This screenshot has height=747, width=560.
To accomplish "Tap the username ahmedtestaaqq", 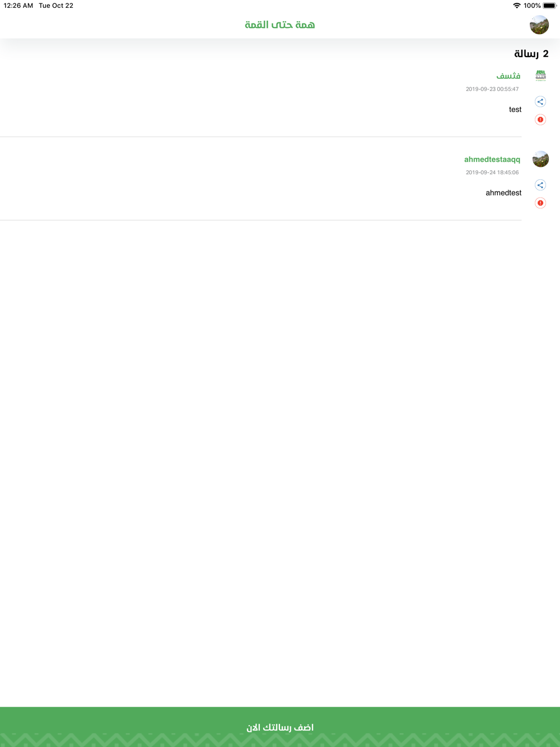I will click(x=492, y=160).
